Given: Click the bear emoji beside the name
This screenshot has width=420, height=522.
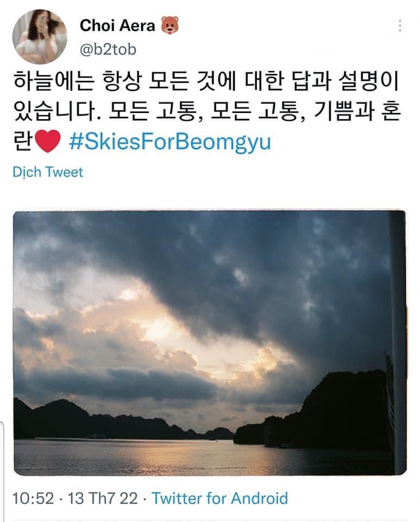Looking at the screenshot, I should point(170,26).
